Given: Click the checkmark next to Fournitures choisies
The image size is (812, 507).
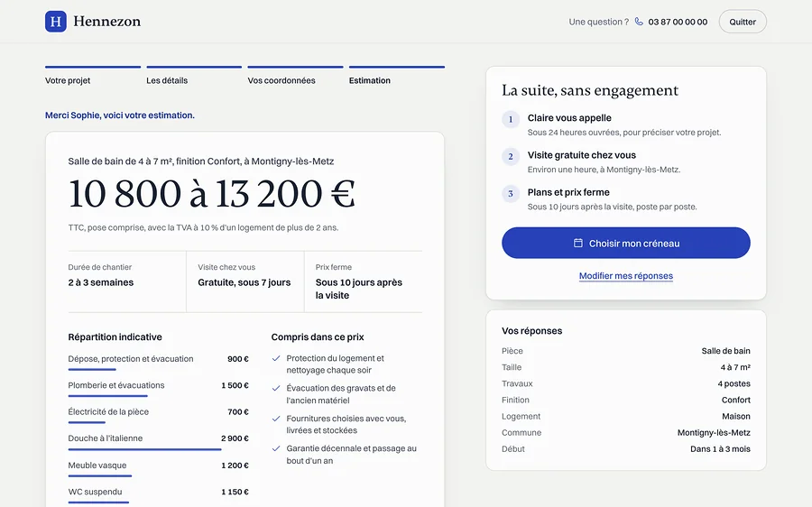Looking at the screenshot, I should coord(276,419).
